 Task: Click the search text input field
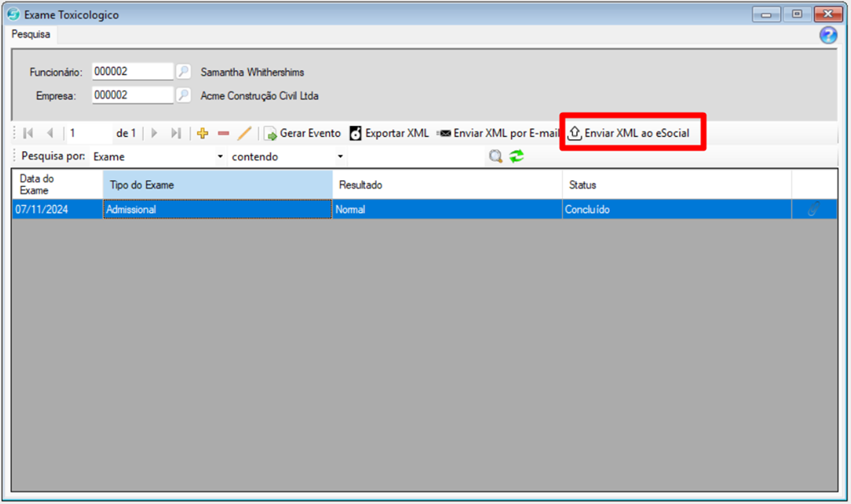416,157
